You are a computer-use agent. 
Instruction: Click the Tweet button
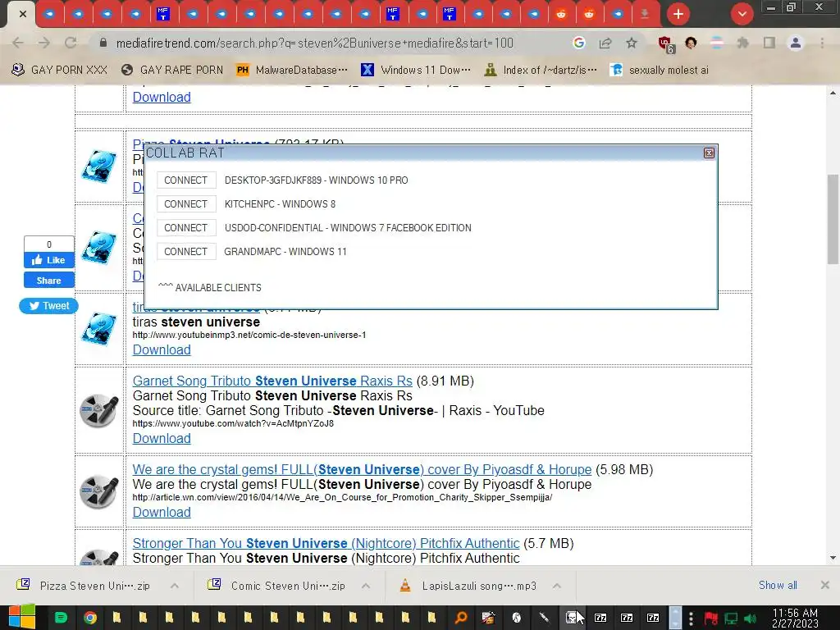point(48,306)
